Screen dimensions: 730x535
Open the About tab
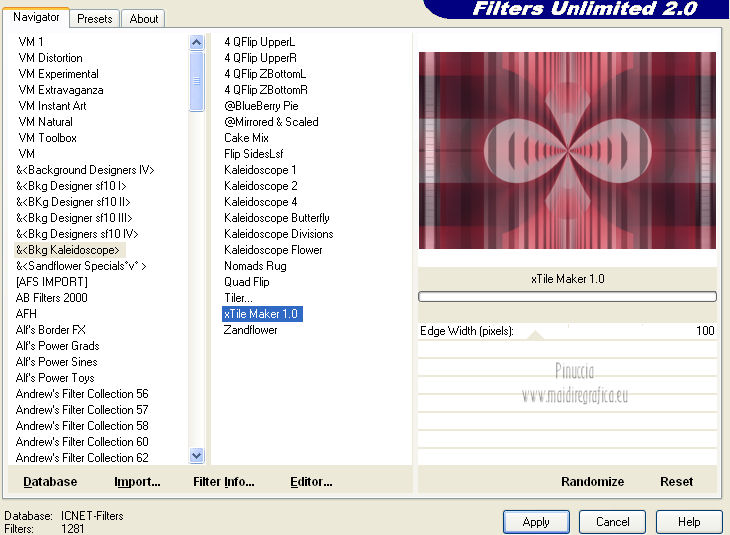coord(143,19)
